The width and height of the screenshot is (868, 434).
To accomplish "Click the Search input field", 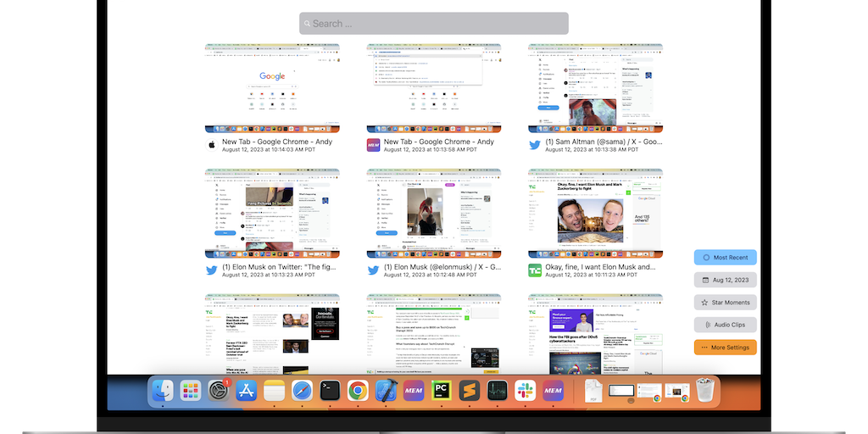I will pyautogui.click(x=433, y=24).
